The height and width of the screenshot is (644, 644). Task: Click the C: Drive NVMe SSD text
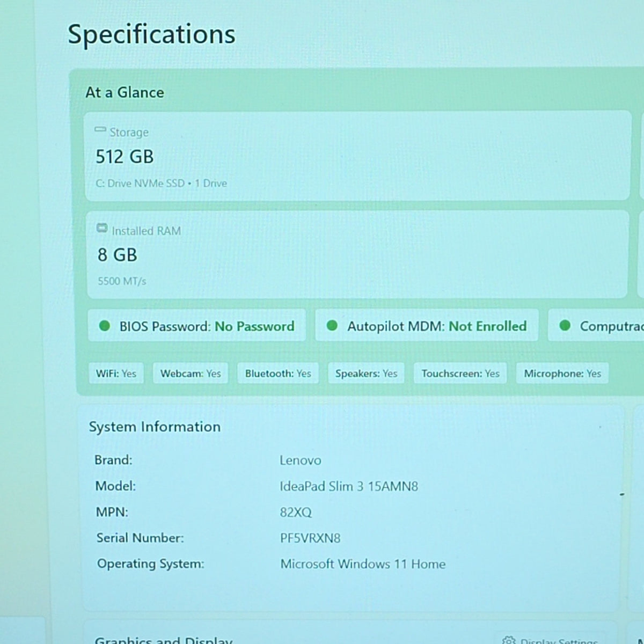coord(140,183)
